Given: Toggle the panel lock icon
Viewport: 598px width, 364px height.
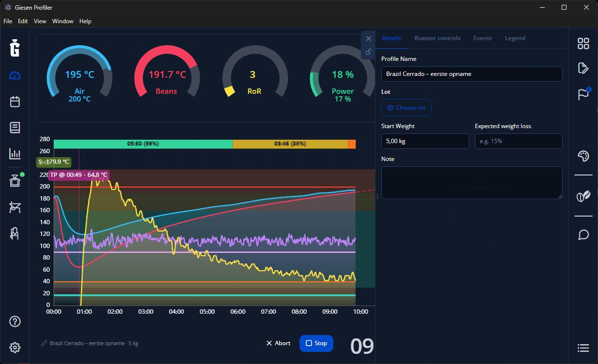Looking at the screenshot, I should pos(369,52).
